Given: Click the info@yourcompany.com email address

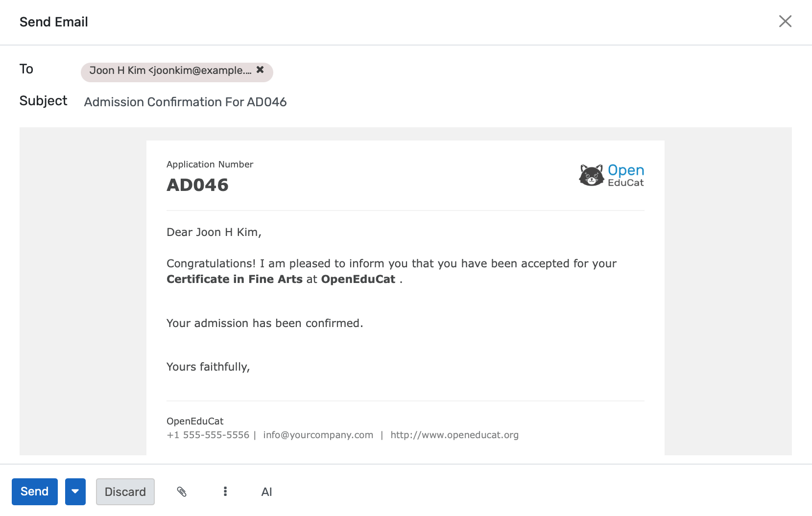Looking at the screenshot, I should 318,435.
